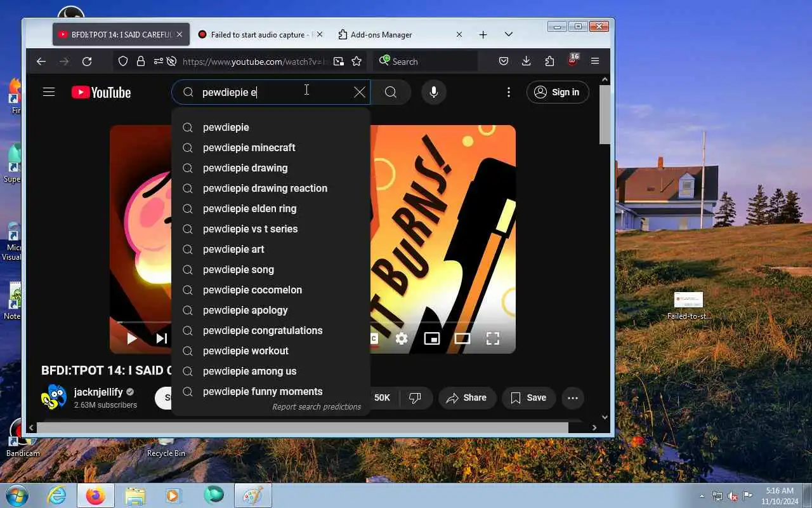Choose suggestion "pewdiepie among us"

(271, 371)
